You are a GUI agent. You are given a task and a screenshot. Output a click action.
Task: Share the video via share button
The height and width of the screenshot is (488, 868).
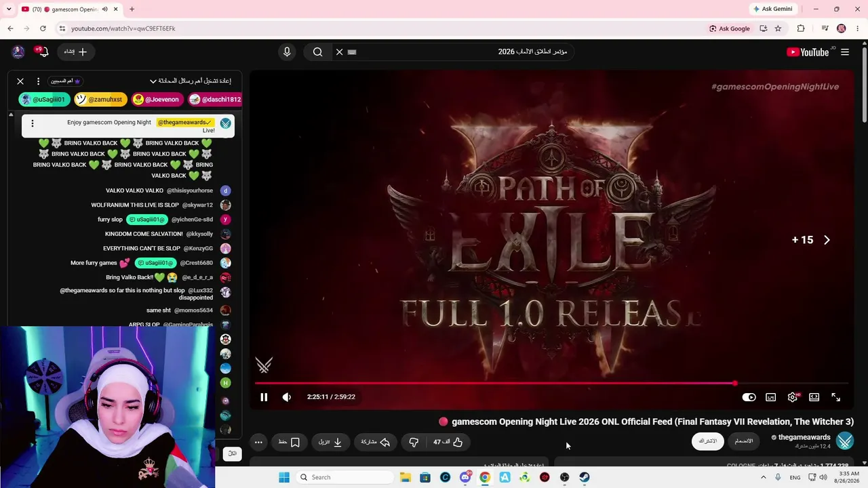[376, 442]
